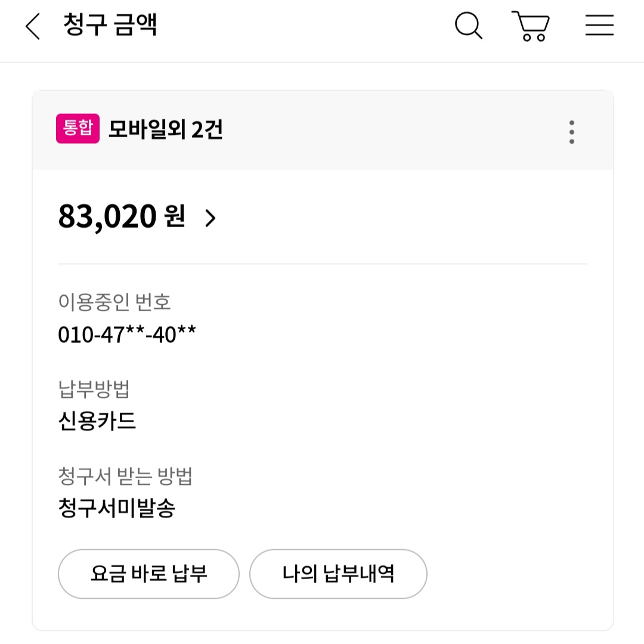This screenshot has width=644, height=644.
Task: Click the divider line under the amount
Action: 323,264
